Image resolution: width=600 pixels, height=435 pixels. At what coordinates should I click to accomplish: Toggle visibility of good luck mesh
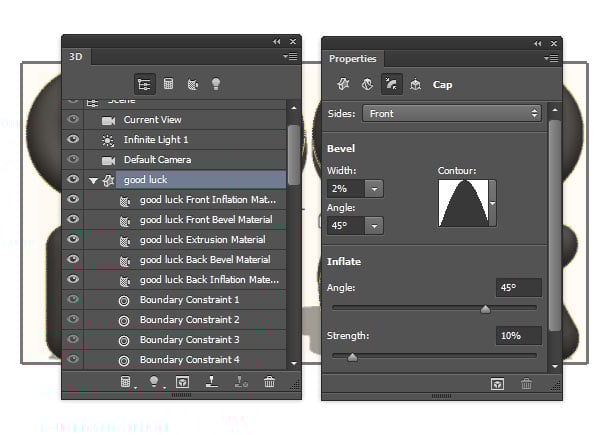(x=73, y=179)
